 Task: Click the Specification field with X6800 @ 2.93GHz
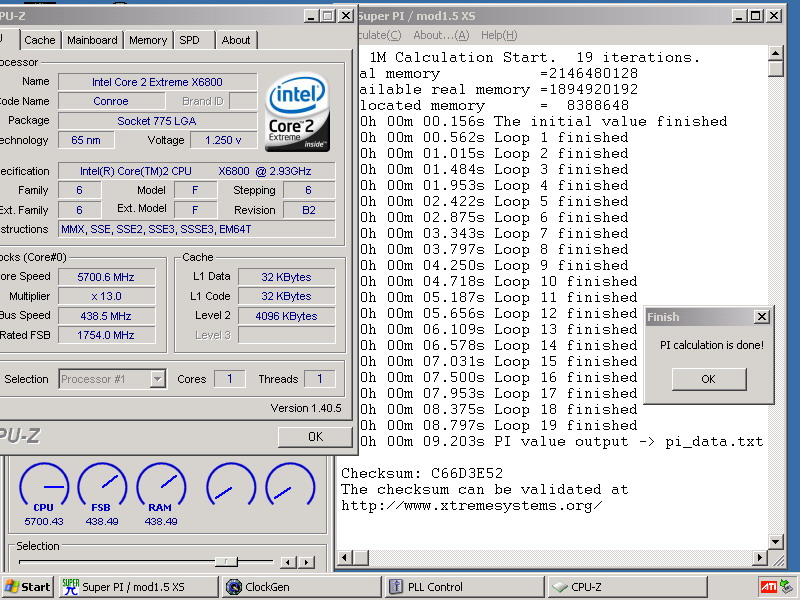click(197, 171)
